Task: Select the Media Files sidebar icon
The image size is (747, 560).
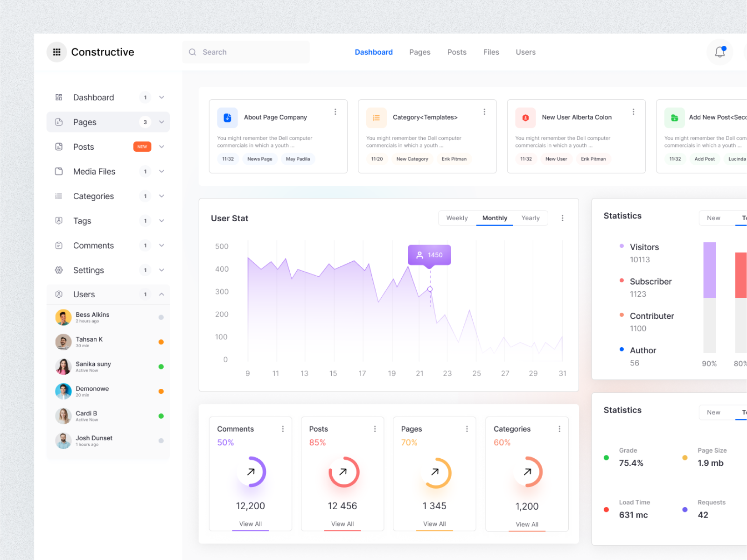Action: 58,171
